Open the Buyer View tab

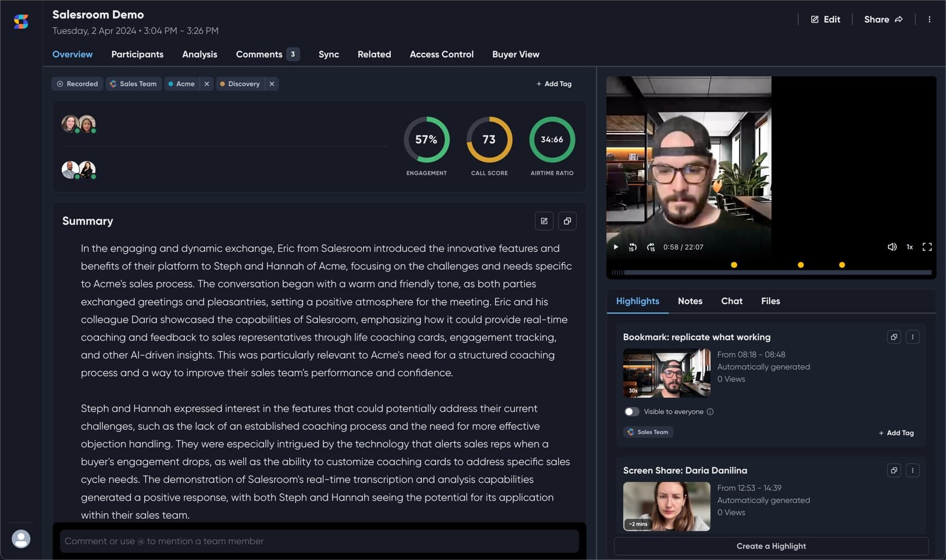point(516,54)
